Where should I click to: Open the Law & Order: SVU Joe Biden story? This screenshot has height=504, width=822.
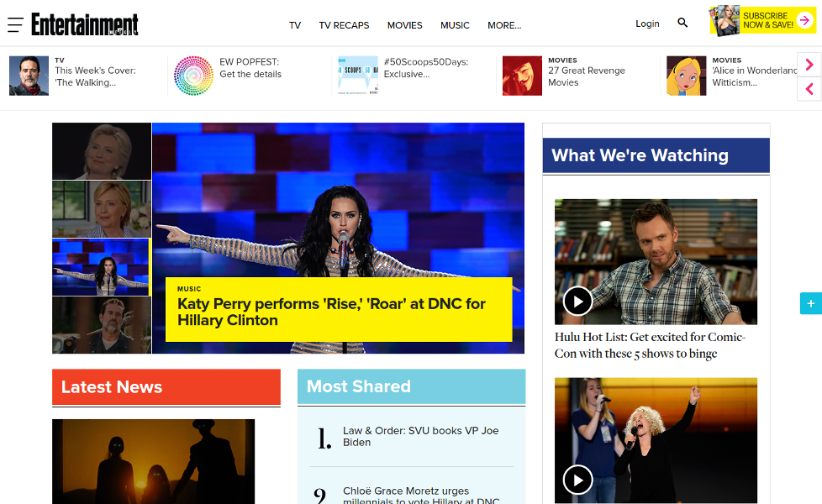coord(419,436)
